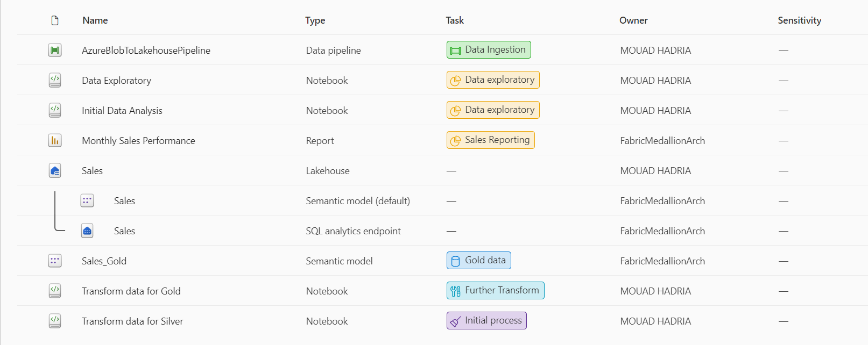Image resolution: width=868 pixels, height=345 pixels.
Task: Sort items by the Name column header
Action: pyautogui.click(x=94, y=20)
